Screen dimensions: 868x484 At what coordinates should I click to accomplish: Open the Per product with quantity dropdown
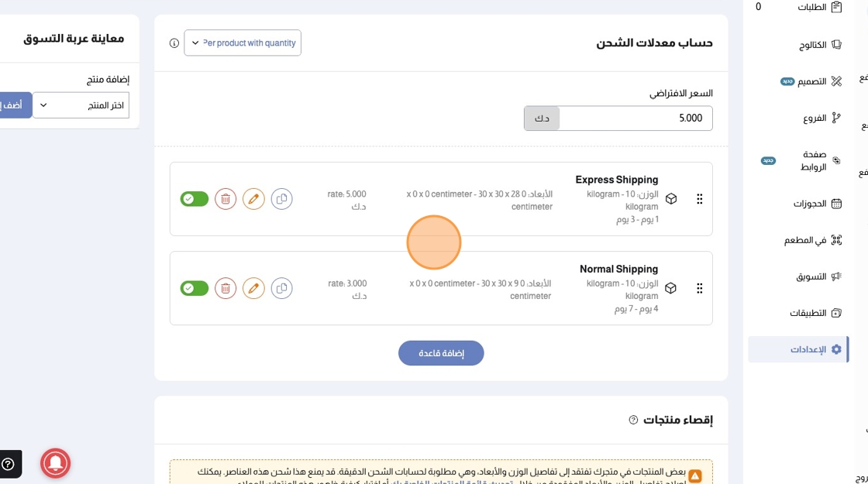click(x=243, y=43)
